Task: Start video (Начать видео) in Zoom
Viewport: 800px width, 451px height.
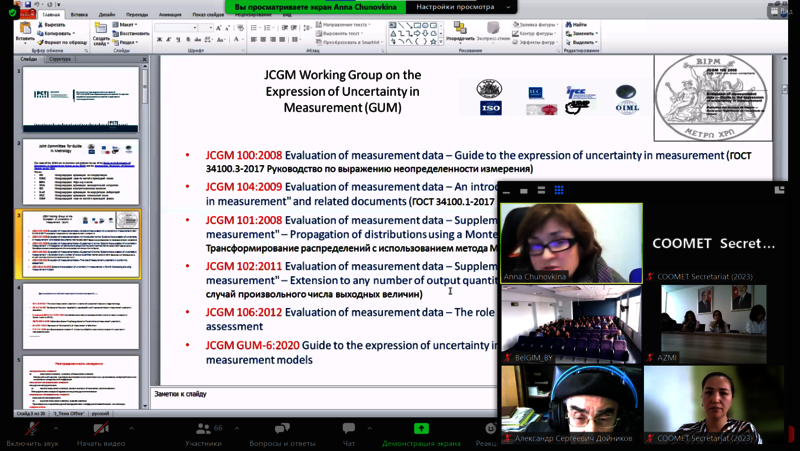Action: pyautogui.click(x=101, y=434)
